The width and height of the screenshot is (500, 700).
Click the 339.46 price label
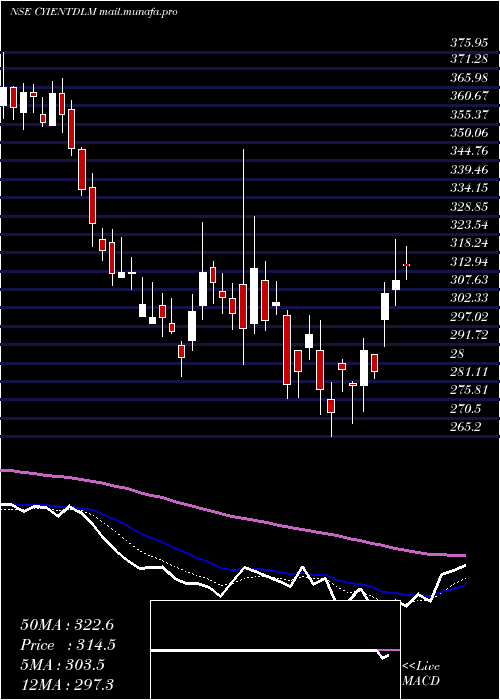point(469,170)
